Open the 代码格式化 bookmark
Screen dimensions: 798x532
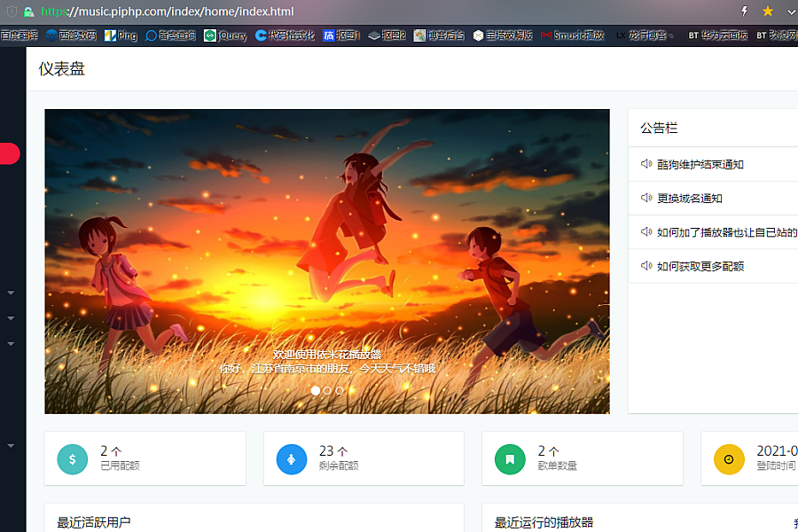point(285,35)
